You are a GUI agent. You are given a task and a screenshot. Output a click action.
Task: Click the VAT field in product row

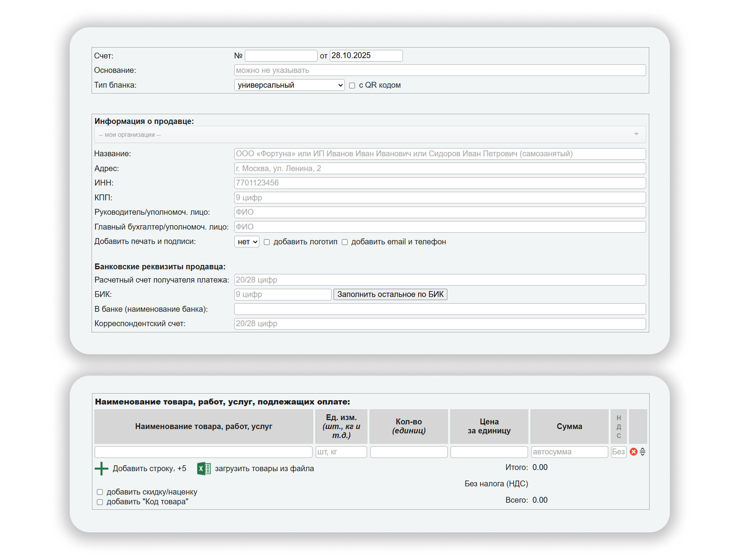point(618,452)
